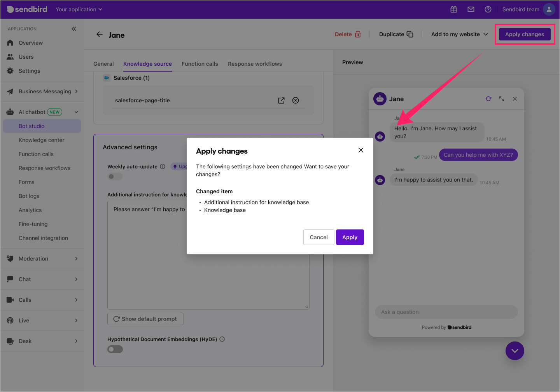
Task: Open the help question mark icon
Action: (488, 9)
